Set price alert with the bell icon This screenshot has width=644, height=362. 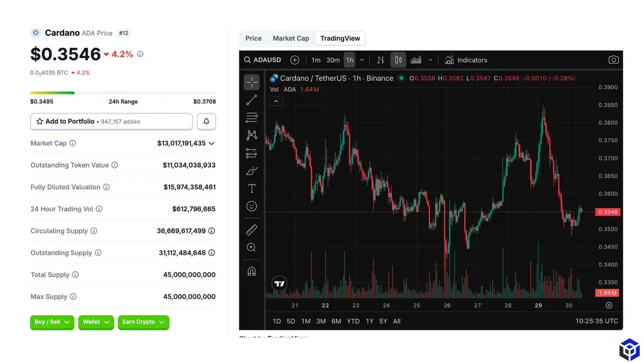point(206,121)
